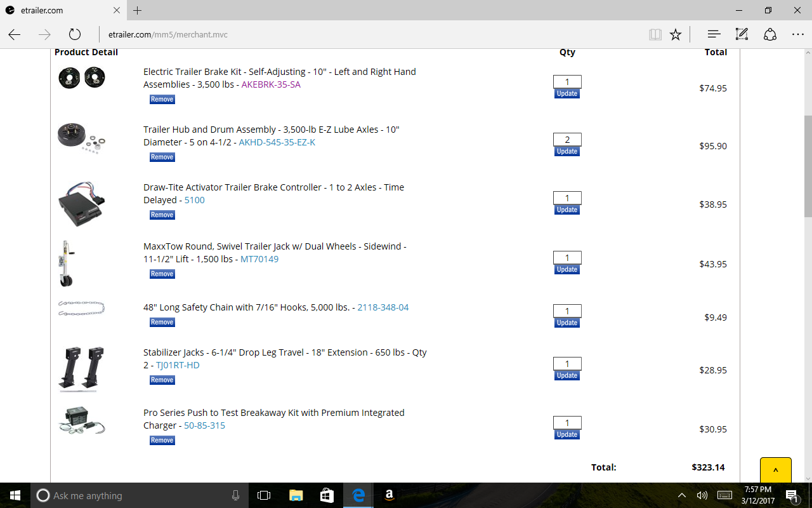Remove the MaxxTow Swivel Trailer Jack

[x=162, y=274]
